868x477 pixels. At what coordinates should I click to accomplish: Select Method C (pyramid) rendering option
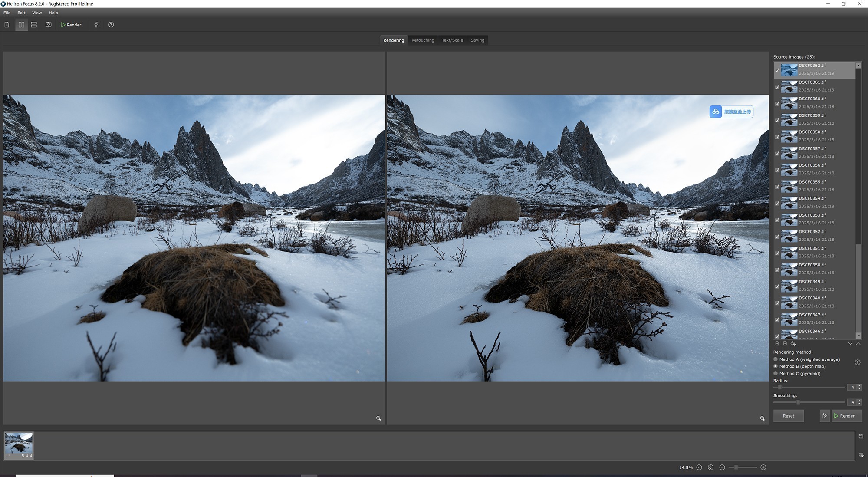(776, 374)
